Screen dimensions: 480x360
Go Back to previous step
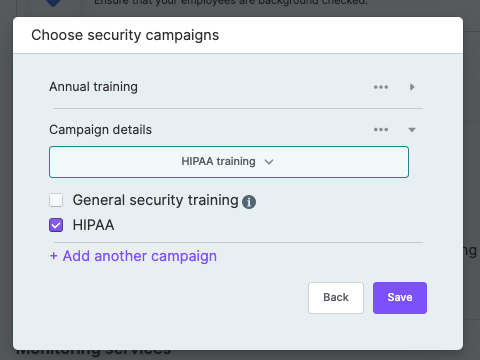[x=336, y=298]
